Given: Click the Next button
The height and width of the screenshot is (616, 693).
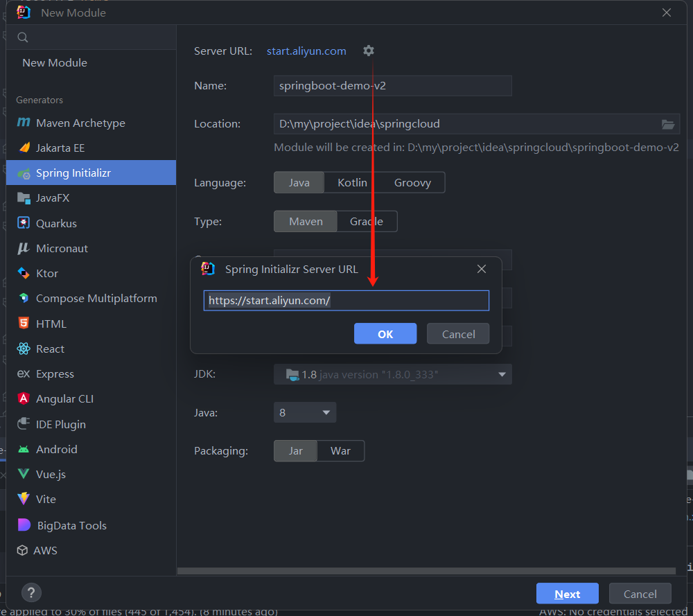Looking at the screenshot, I should [x=567, y=594].
